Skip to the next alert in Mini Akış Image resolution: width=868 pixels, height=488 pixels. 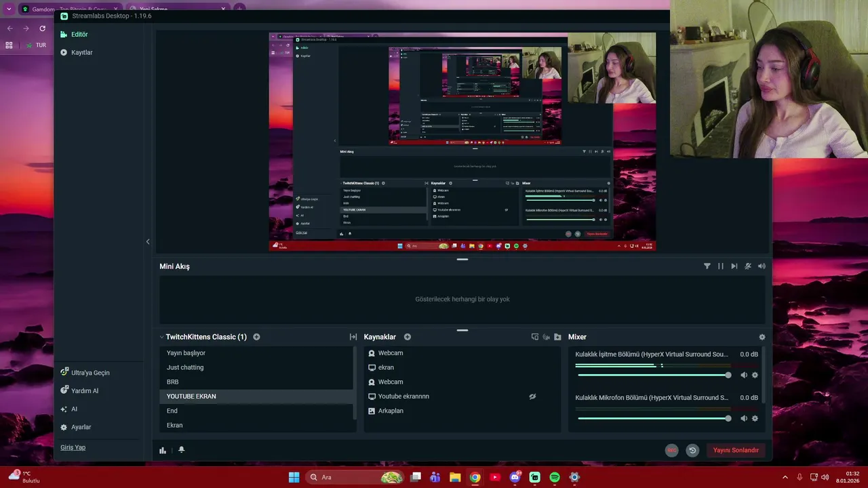coord(734,266)
